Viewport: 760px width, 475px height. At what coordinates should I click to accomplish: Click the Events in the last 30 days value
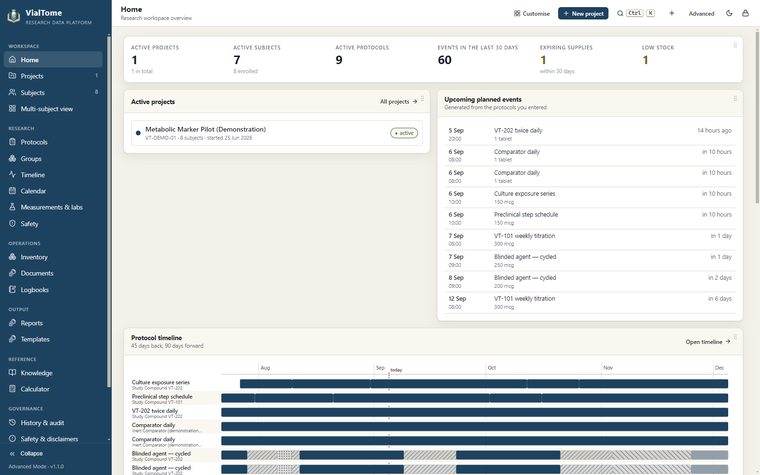pyautogui.click(x=444, y=60)
